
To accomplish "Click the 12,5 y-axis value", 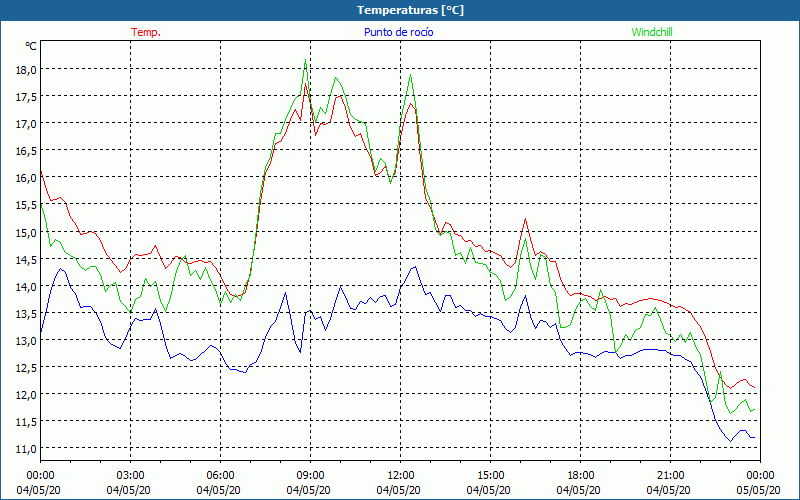I will coord(26,367).
